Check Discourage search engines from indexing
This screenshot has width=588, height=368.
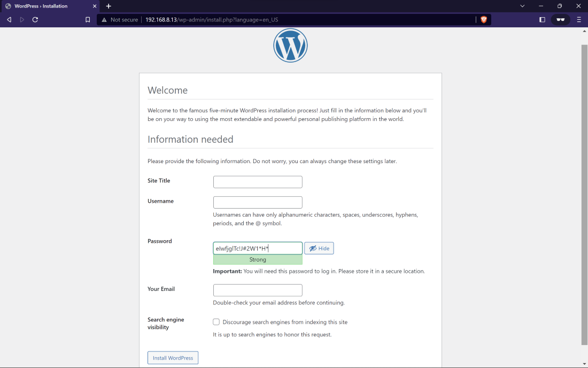(216, 322)
